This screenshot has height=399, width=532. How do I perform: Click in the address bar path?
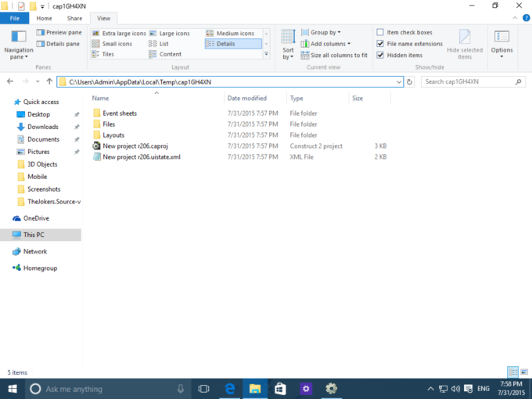(140, 82)
